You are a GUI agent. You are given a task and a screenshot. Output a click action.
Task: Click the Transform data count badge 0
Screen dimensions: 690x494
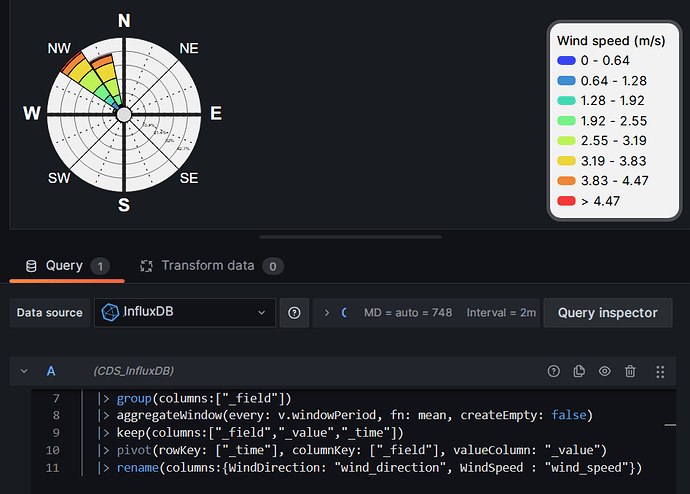(273, 266)
